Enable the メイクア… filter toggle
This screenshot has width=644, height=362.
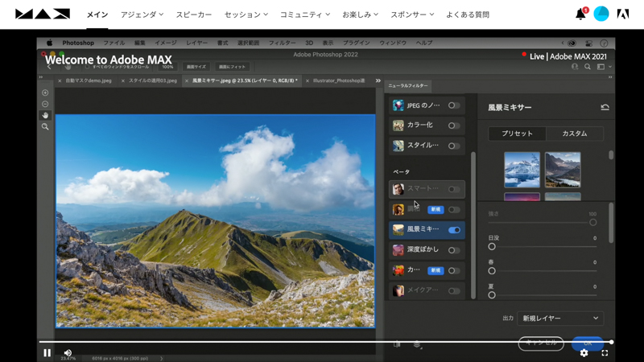coord(454,290)
